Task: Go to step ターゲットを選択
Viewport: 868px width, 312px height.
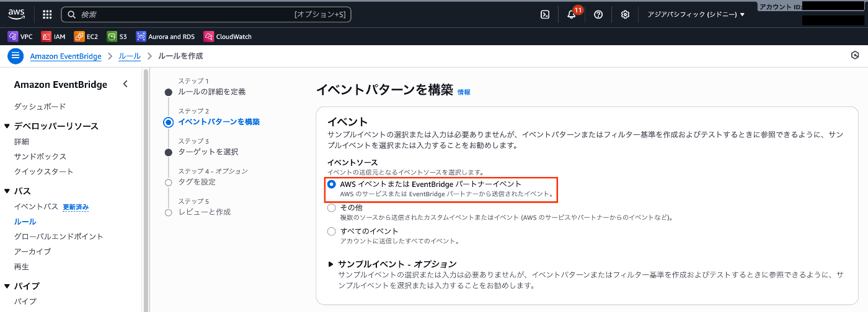Action: pyautogui.click(x=208, y=152)
